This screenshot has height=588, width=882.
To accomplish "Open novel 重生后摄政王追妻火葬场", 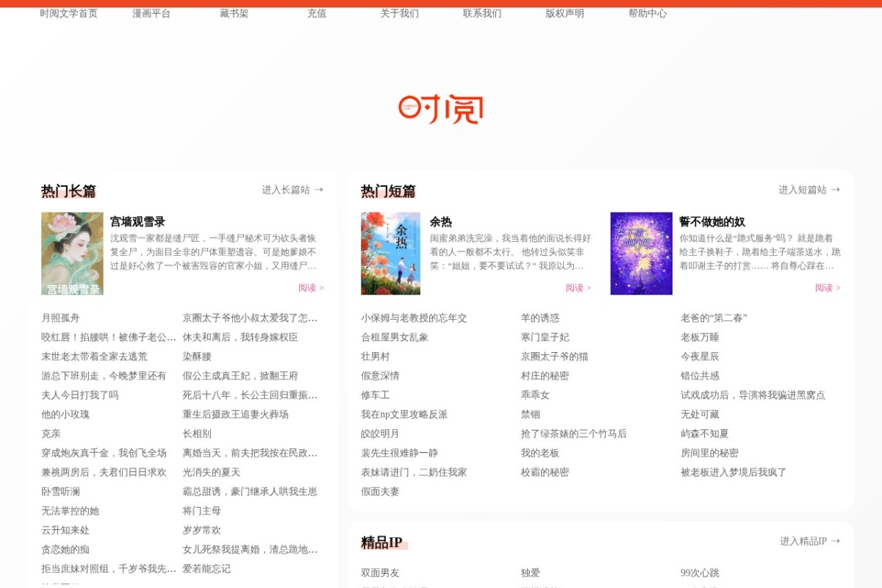I will [235, 415].
